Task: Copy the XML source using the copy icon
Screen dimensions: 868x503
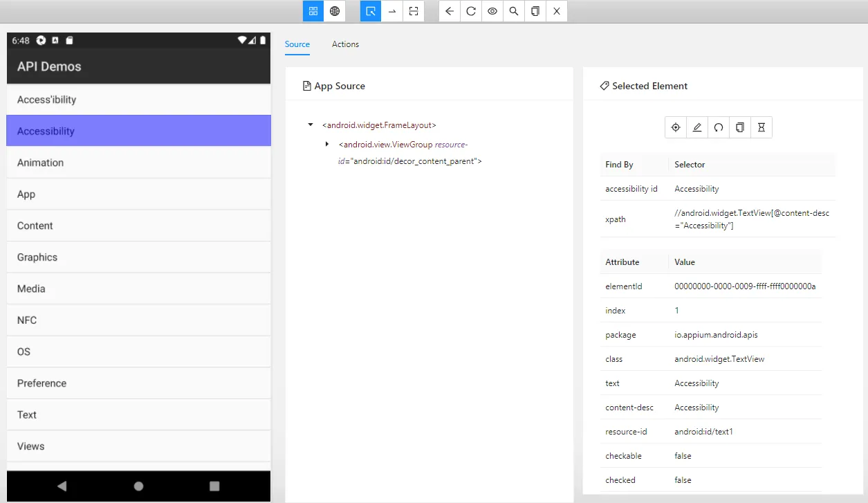Action: [535, 11]
